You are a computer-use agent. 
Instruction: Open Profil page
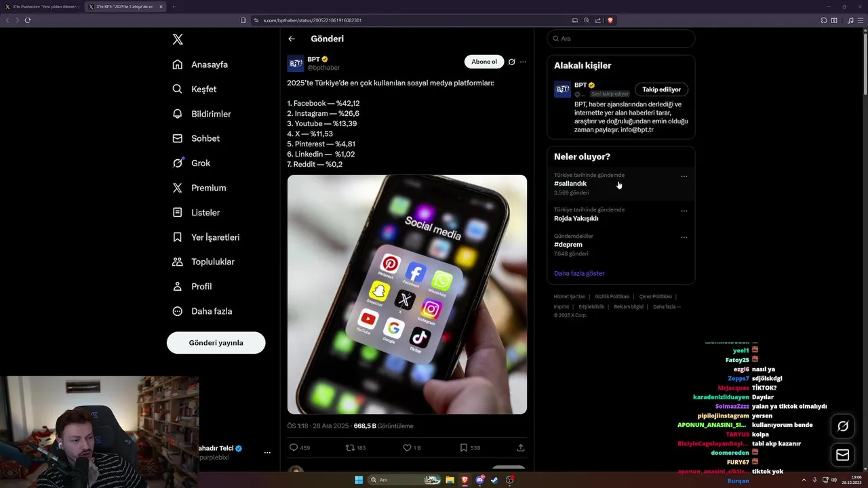point(192,286)
